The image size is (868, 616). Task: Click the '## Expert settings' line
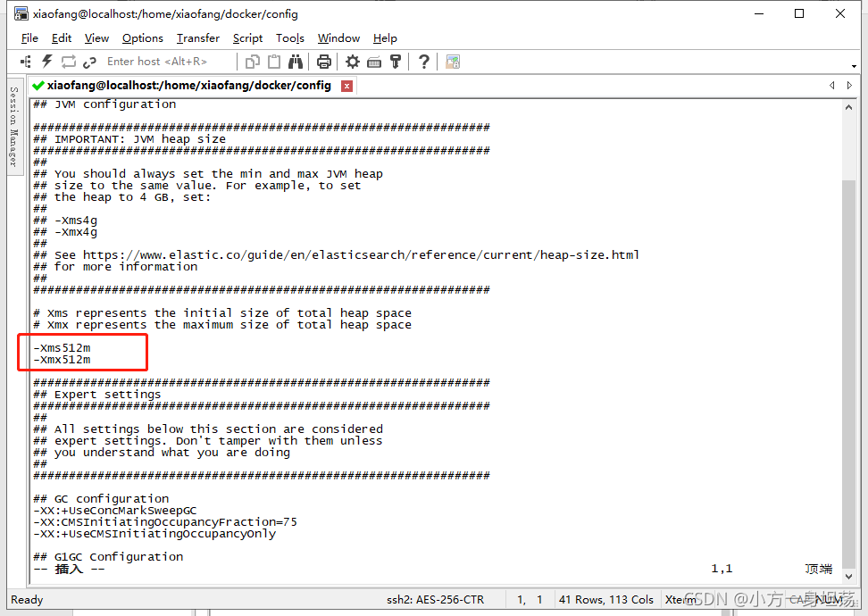pyautogui.click(x=96, y=395)
